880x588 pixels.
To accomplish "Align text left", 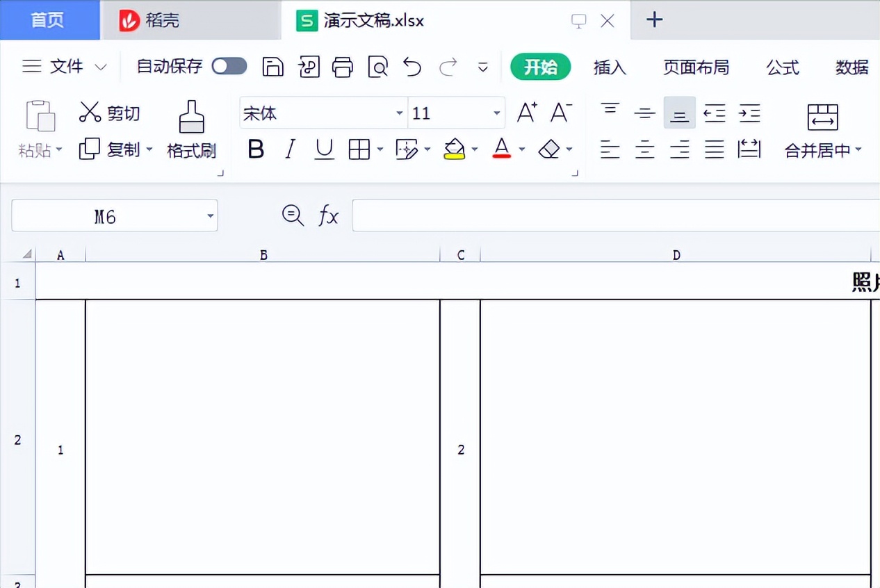I will pyautogui.click(x=610, y=149).
